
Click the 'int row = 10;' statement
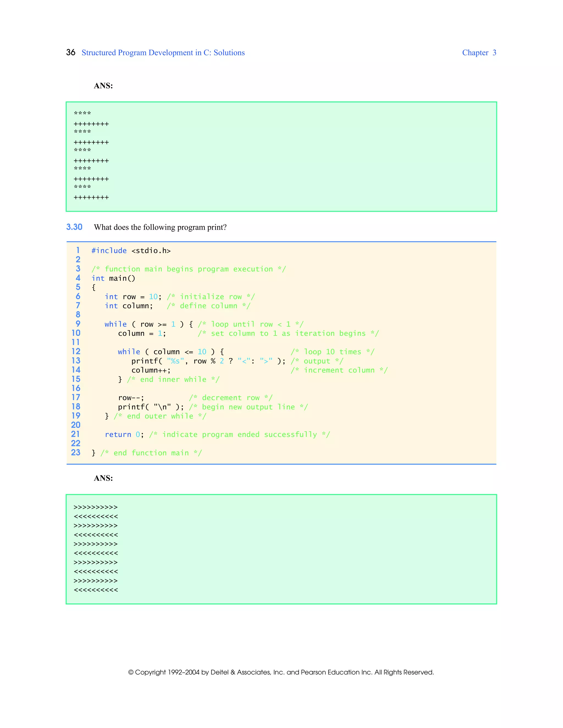click(133, 297)
